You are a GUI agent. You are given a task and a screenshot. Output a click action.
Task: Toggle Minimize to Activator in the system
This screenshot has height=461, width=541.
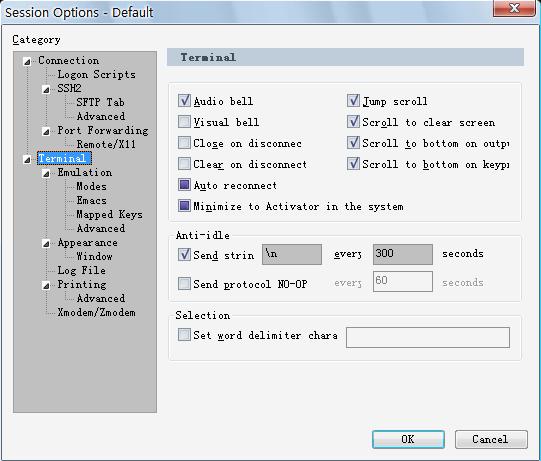tap(184, 206)
